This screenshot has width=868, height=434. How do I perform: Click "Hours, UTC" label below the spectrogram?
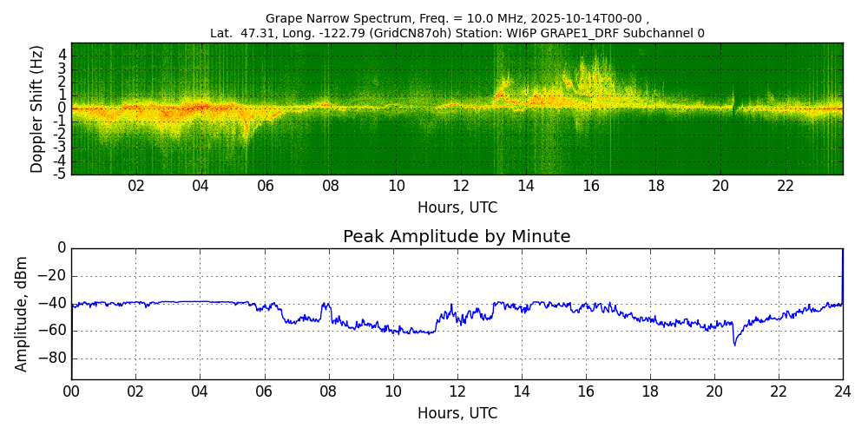click(457, 208)
